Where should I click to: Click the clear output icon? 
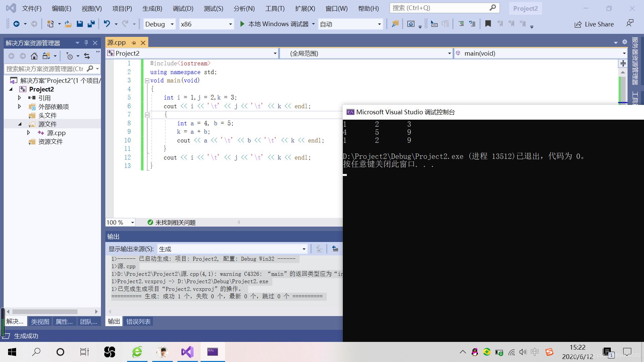[319, 249]
